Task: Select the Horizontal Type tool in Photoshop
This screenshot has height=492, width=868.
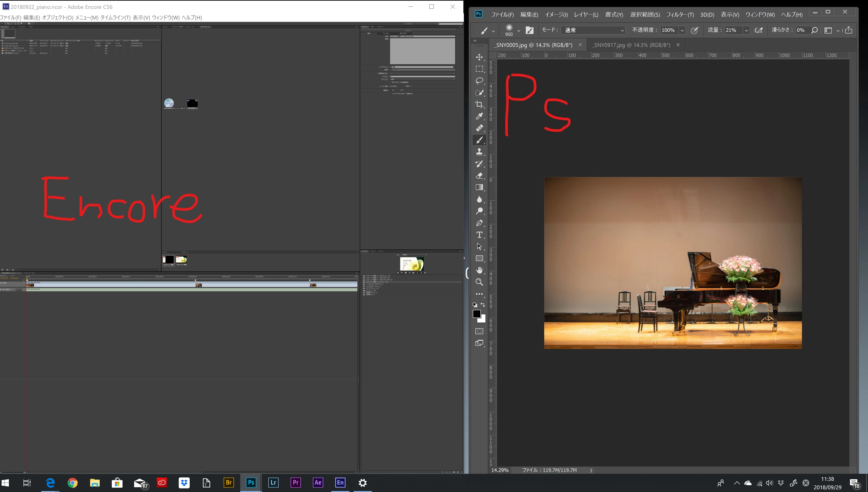Action: (x=479, y=235)
